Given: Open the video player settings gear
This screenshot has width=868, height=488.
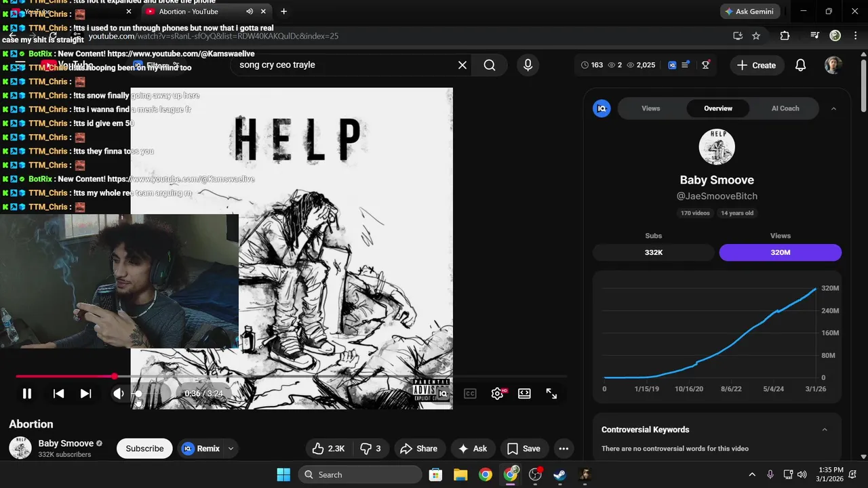Looking at the screenshot, I should 497,394.
